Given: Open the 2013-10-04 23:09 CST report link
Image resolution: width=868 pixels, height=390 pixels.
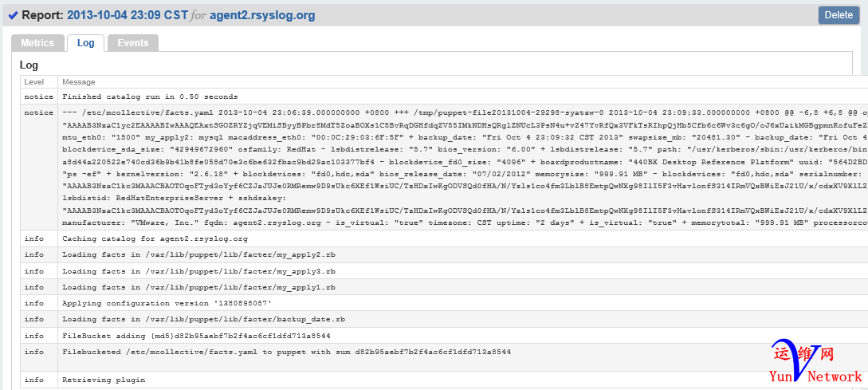Looking at the screenshot, I should tap(128, 15).
